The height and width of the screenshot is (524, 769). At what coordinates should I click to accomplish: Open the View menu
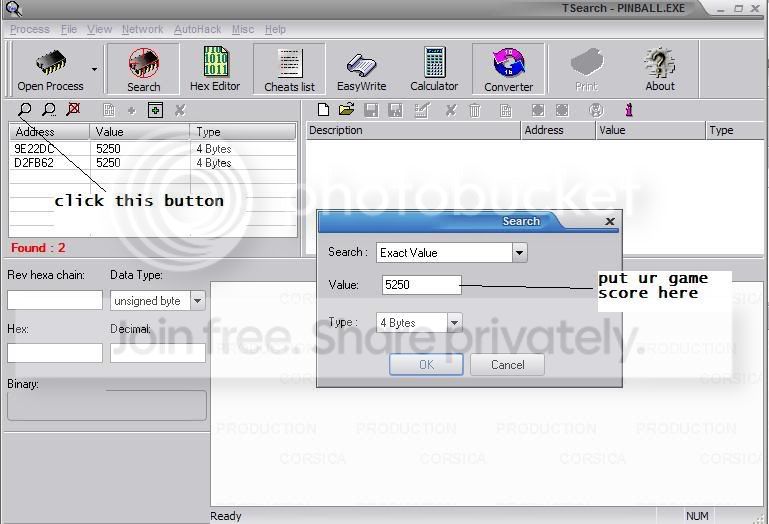point(100,29)
